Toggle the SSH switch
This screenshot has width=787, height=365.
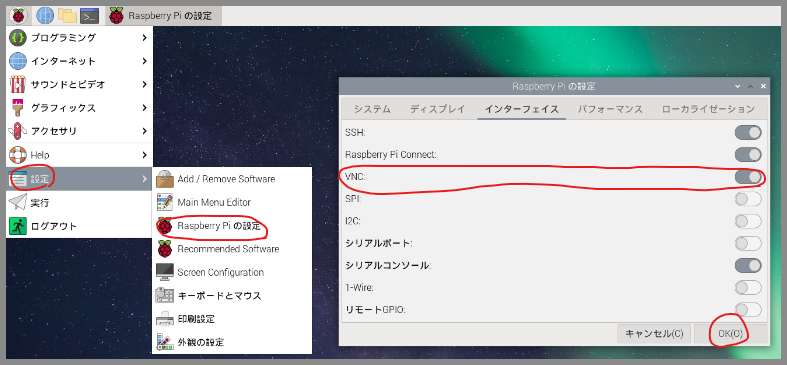tap(748, 133)
